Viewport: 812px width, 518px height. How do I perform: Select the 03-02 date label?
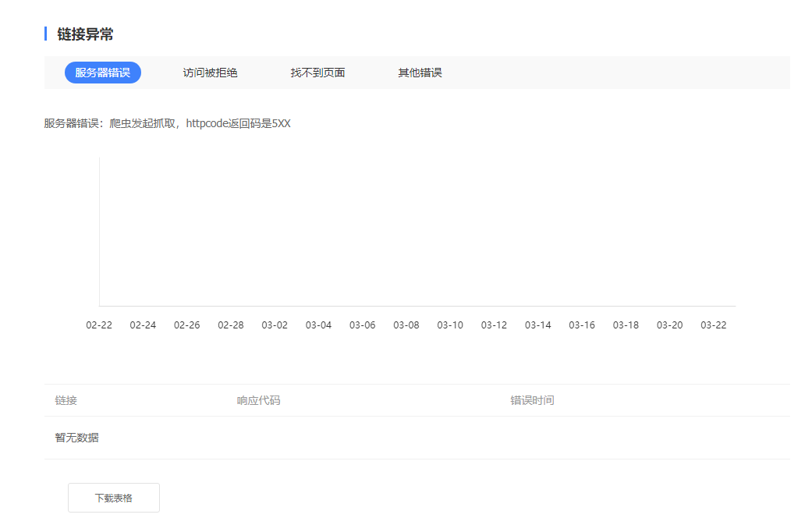click(274, 325)
